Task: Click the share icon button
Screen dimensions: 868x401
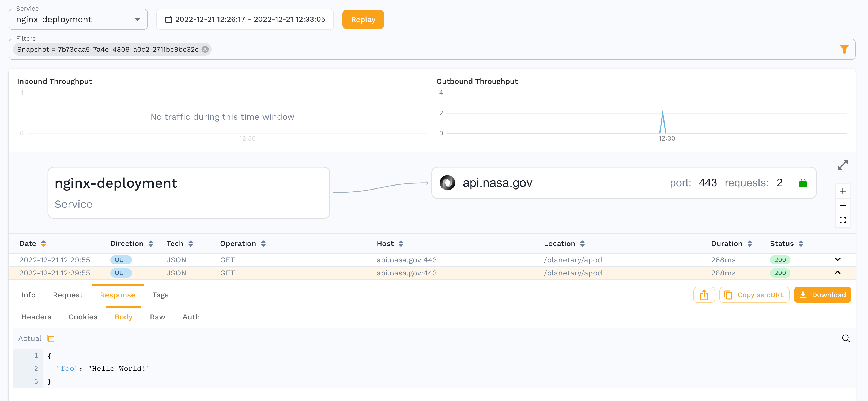Action: tap(704, 295)
